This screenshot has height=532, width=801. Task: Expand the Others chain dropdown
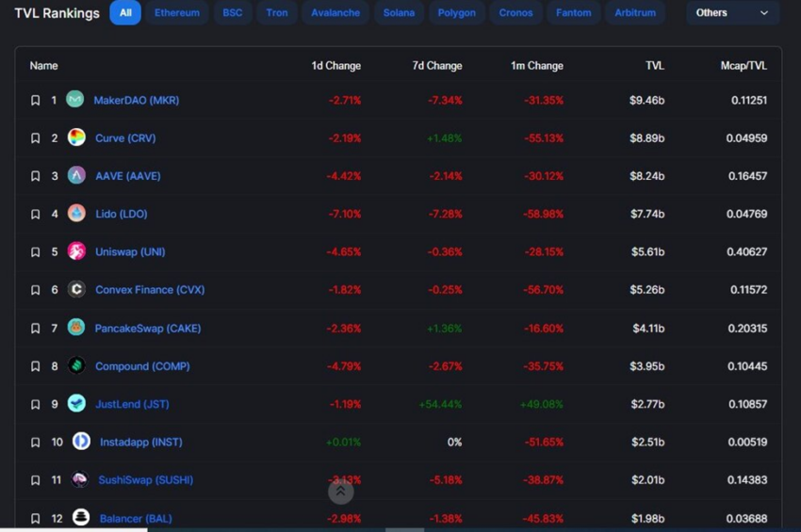tap(732, 13)
